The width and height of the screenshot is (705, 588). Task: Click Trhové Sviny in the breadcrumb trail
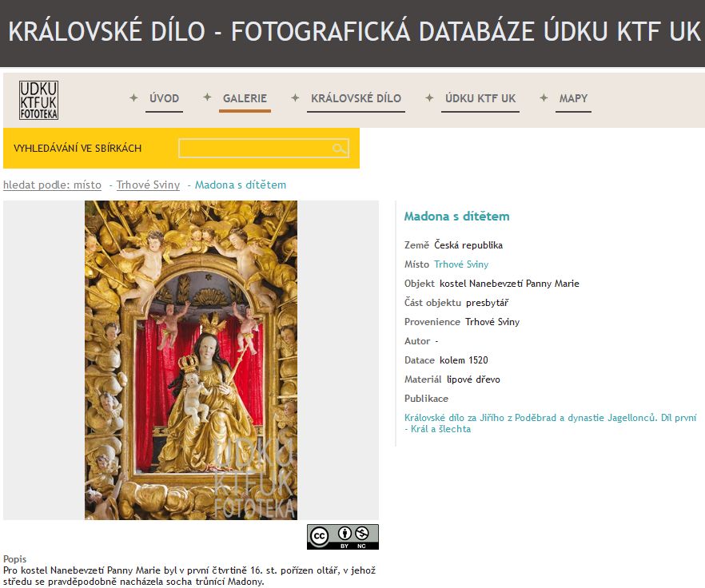148,185
